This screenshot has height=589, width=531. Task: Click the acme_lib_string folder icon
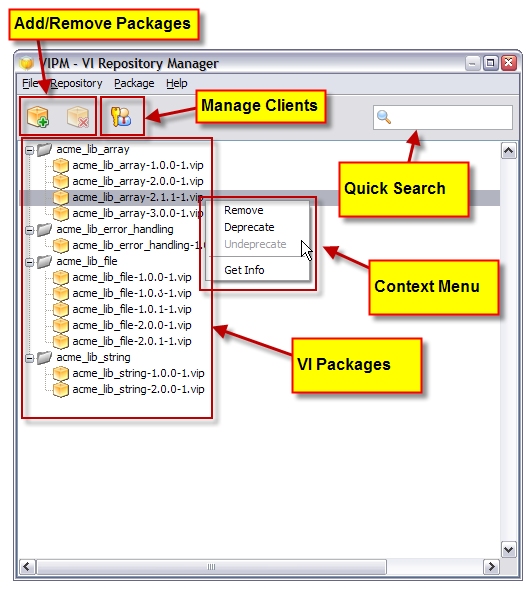click(x=44, y=358)
